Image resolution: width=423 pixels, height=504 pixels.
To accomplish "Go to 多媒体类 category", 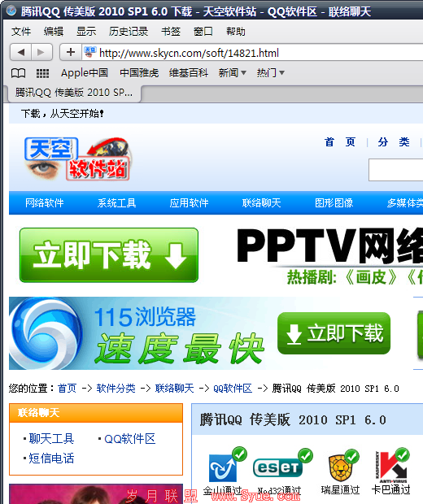I will (x=404, y=203).
